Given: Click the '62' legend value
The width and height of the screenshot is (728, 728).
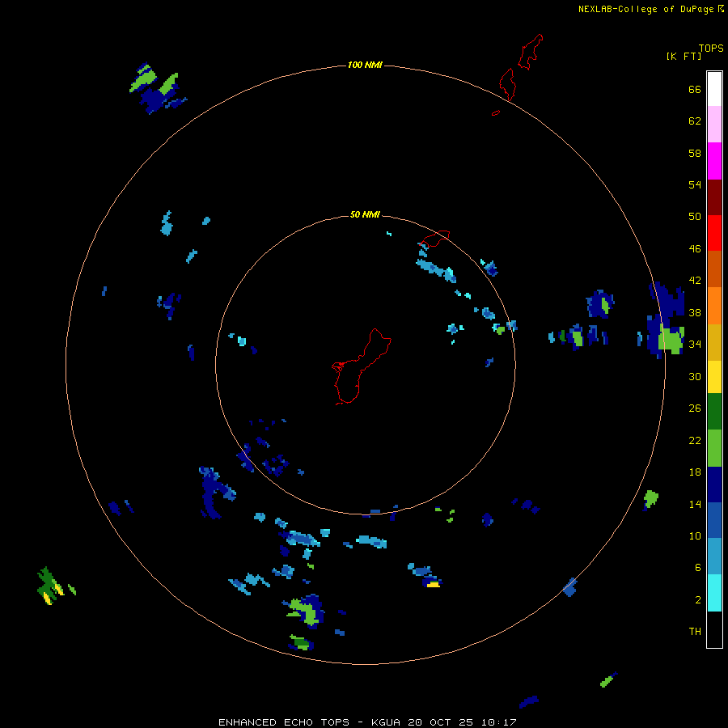Looking at the screenshot, I should pos(695,121).
